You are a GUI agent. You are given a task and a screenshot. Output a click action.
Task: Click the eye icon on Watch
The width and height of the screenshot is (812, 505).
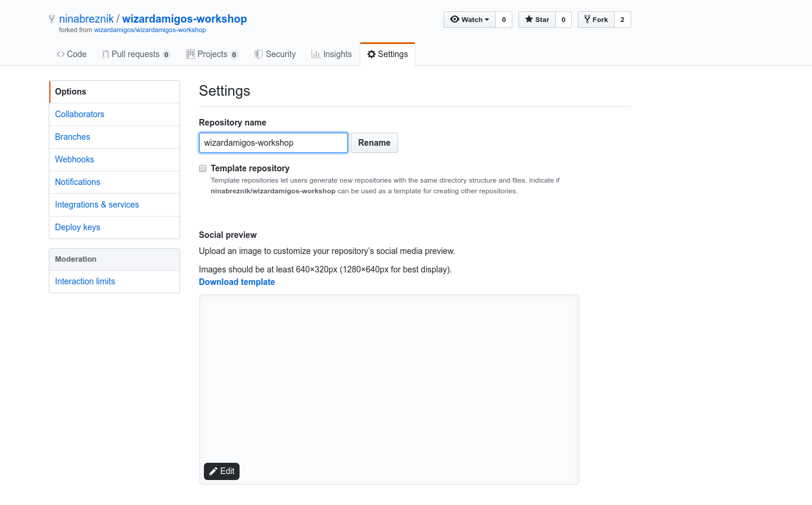(x=455, y=20)
